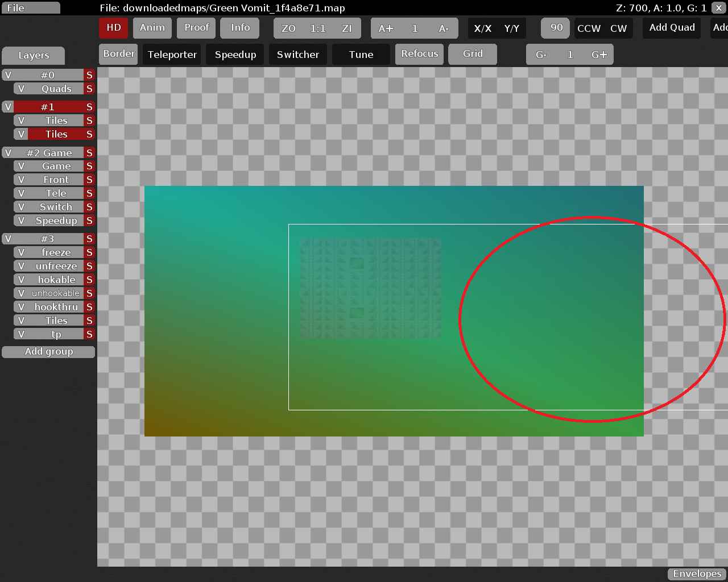Toggle visibility of the freeze layer

(20, 252)
